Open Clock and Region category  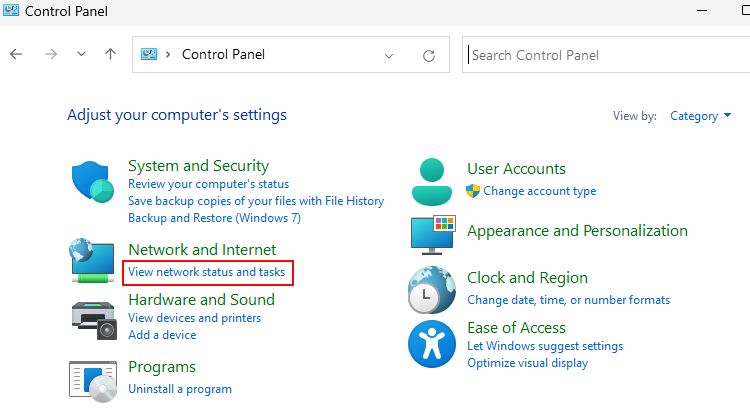pyautogui.click(x=528, y=277)
